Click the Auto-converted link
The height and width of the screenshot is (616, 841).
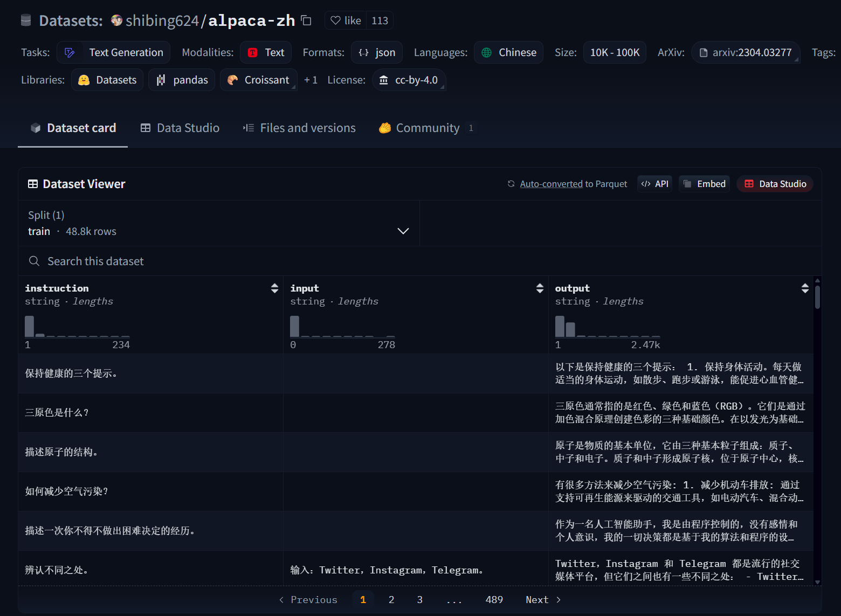551,184
